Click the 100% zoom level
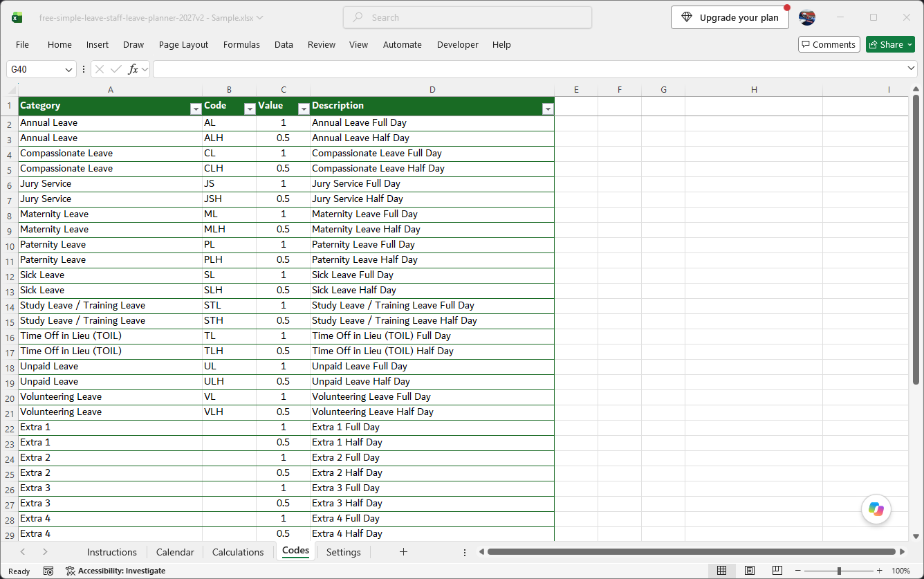Screen dimensions: 924x579 900,571
